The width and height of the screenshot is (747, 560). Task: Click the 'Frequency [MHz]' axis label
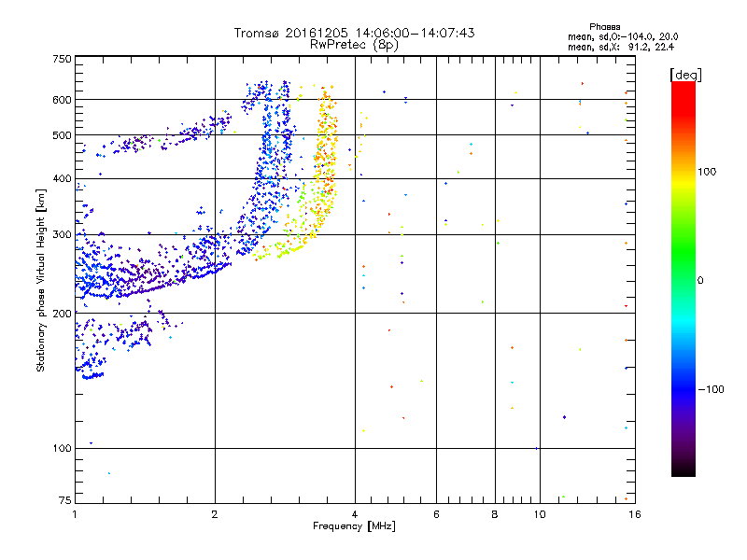click(354, 525)
